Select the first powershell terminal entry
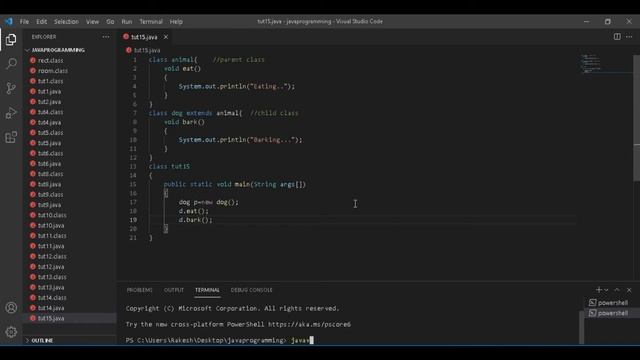 coord(608,302)
